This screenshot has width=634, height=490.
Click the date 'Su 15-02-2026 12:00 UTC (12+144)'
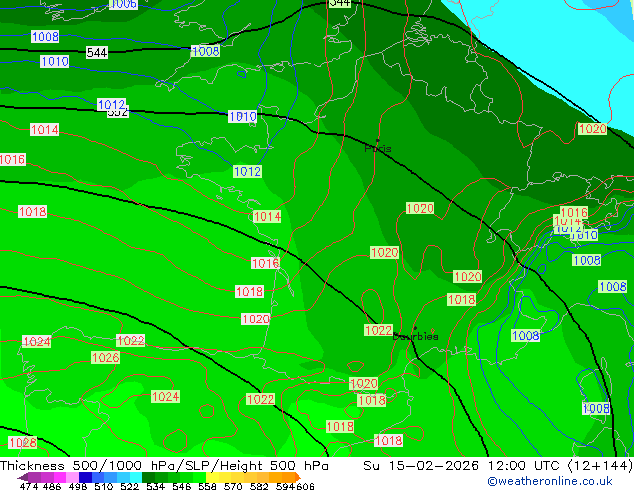click(x=498, y=465)
